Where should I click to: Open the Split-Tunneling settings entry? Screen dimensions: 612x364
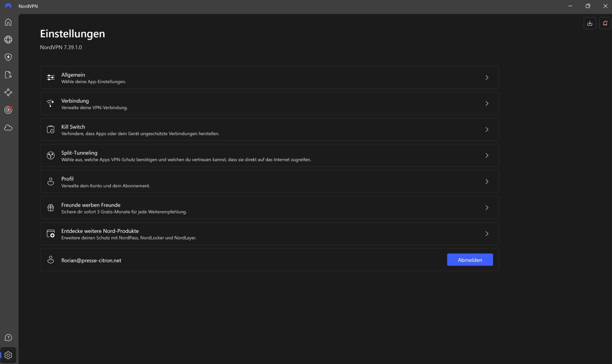[x=269, y=155]
